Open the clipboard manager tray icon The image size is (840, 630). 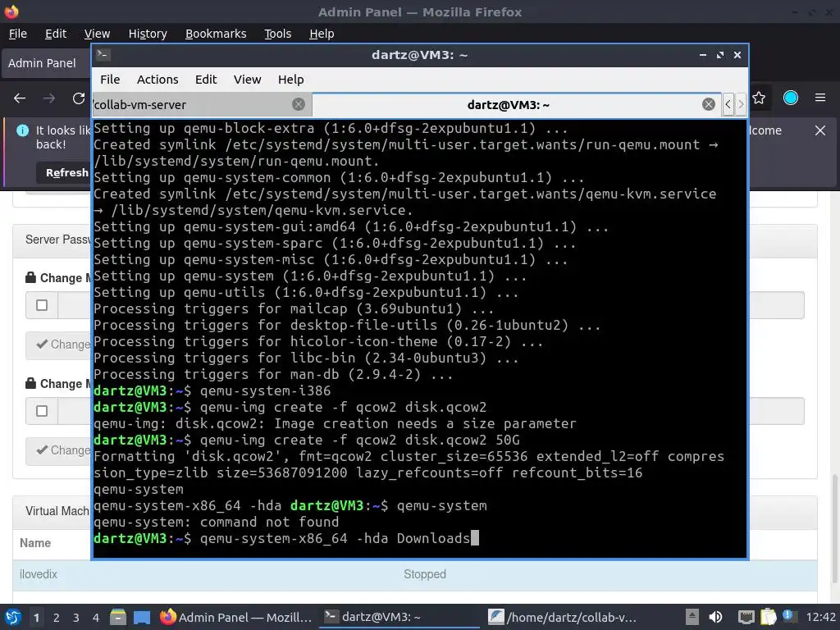(768, 618)
